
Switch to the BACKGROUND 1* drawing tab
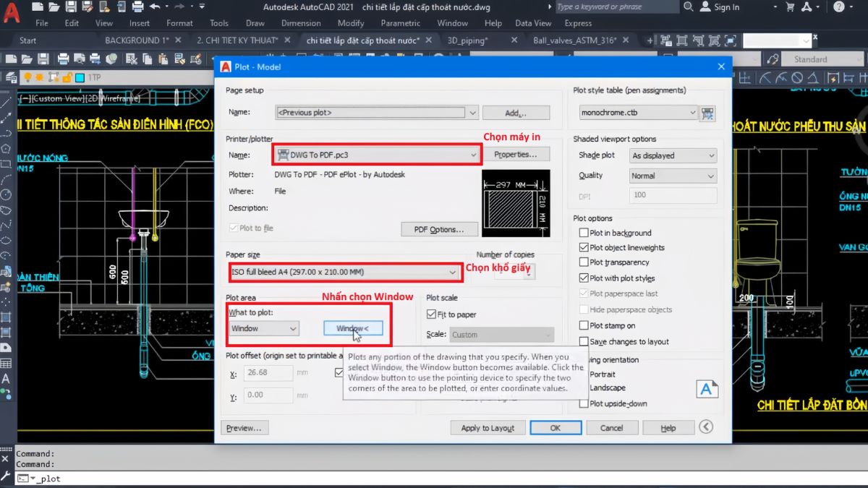point(137,40)
